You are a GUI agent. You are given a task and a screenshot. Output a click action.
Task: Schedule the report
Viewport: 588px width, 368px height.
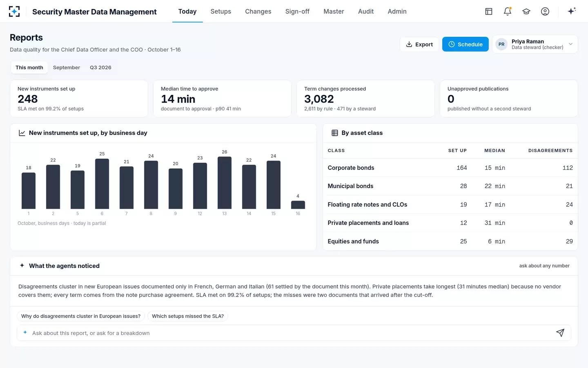click(465, 44)
